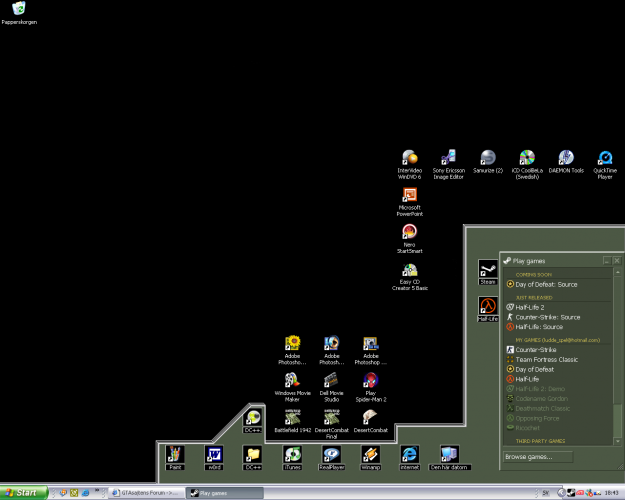625x500 pixels.
Task: Click the Windows Start button
Action: 22,492
